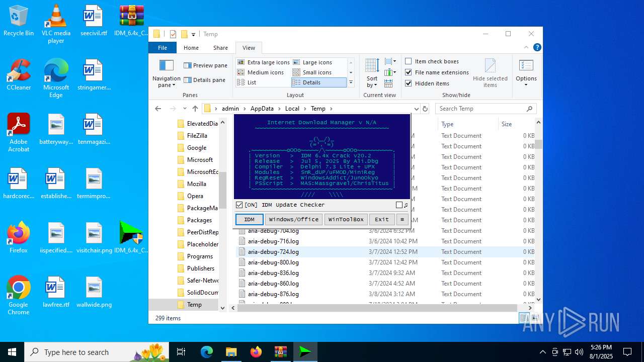Open the volume tray icon
The height and width of the screenshot is (362, 644).
coord(579,352)
